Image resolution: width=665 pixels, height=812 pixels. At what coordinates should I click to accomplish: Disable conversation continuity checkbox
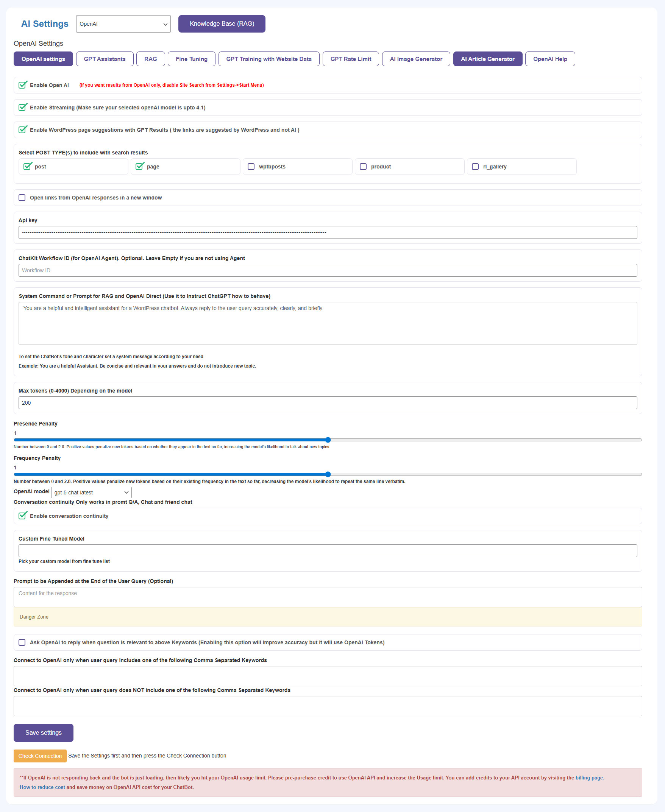click(x=23, y=516)
